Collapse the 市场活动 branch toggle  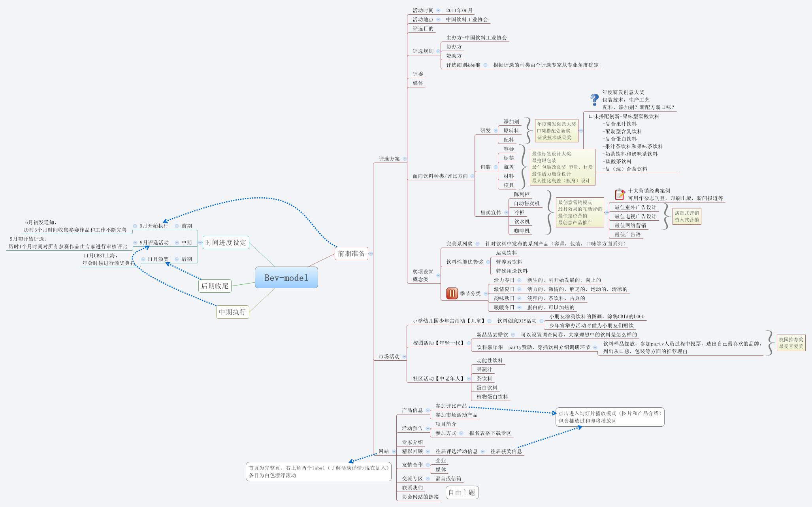click(404, 356)
